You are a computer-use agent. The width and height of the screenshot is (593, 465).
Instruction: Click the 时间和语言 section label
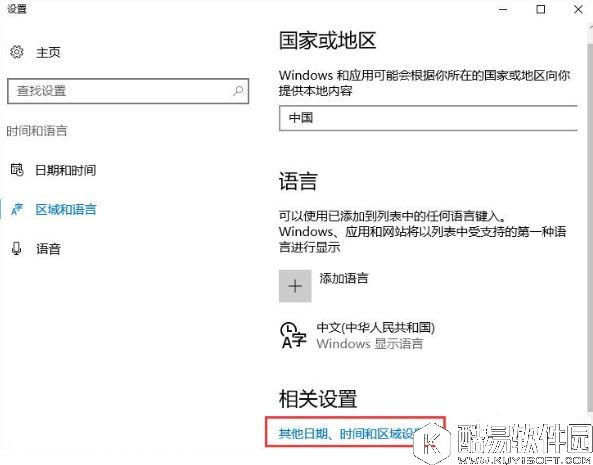coord(37,131)
